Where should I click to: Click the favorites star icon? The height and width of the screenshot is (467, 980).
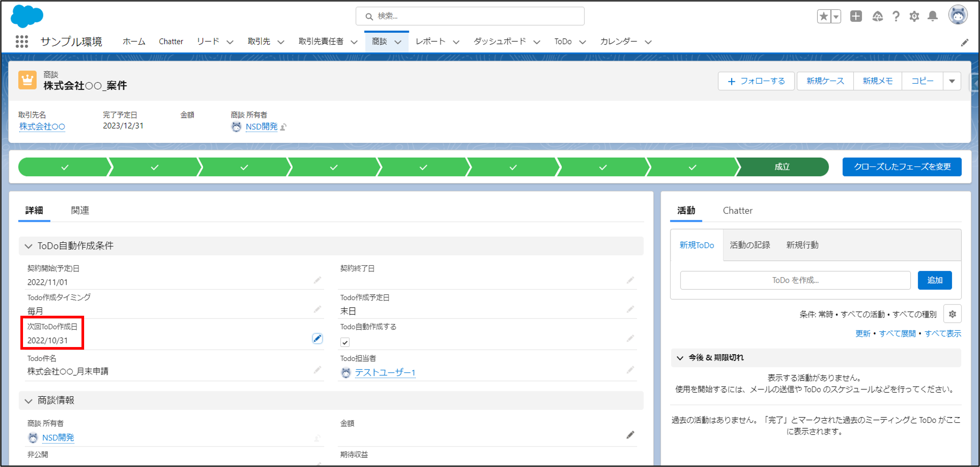coord(823,16)
